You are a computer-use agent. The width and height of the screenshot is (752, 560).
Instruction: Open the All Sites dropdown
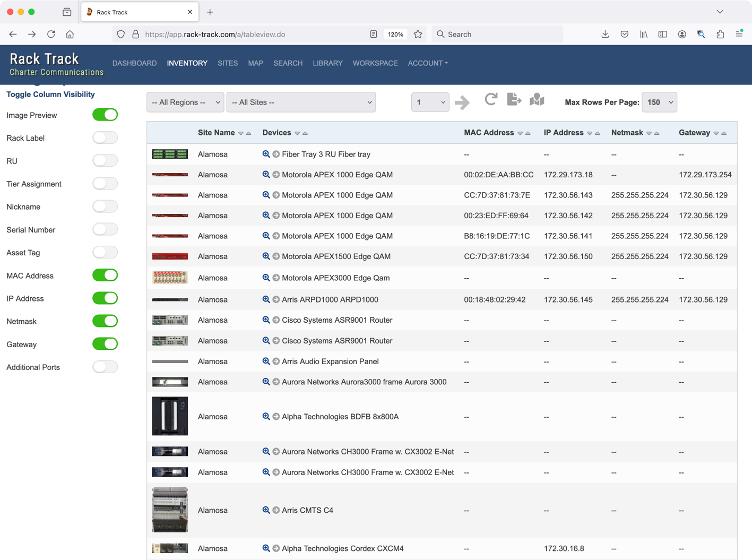[301, 102]
